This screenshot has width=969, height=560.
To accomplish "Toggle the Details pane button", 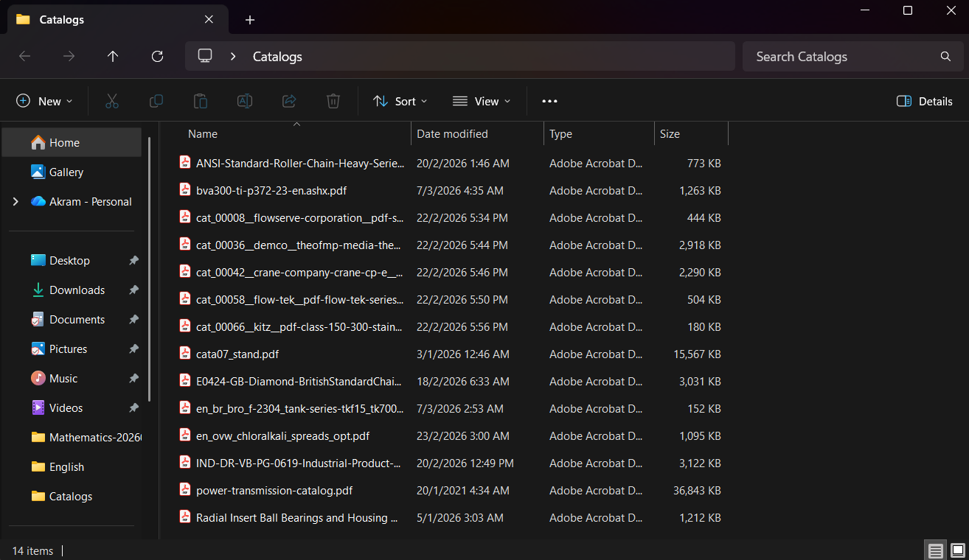I will pyautogui.click(x=925, y=101).
